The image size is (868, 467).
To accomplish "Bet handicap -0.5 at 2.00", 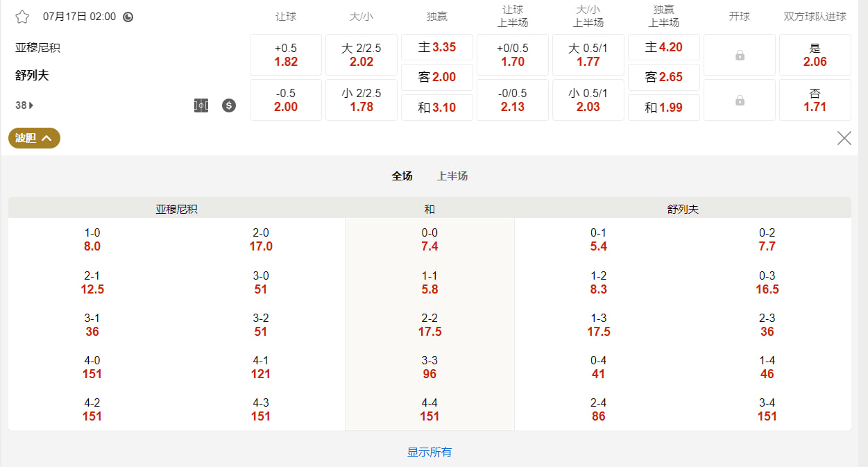I will [x=286, y=100].
